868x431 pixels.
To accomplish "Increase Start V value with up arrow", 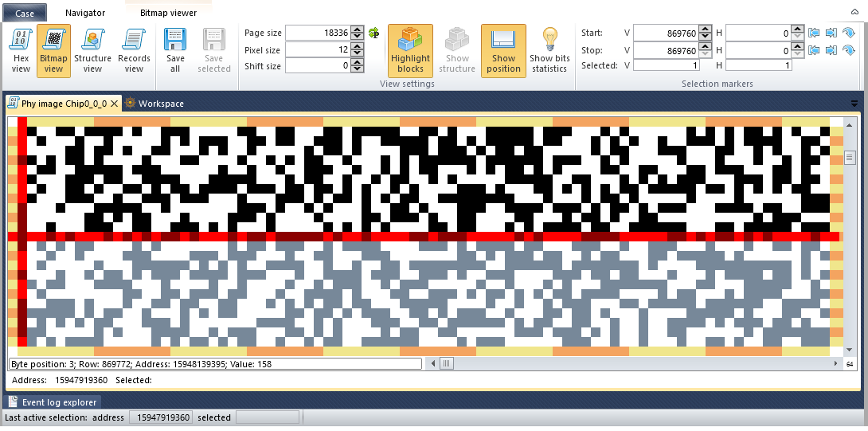I will click(x=705, y=30).
